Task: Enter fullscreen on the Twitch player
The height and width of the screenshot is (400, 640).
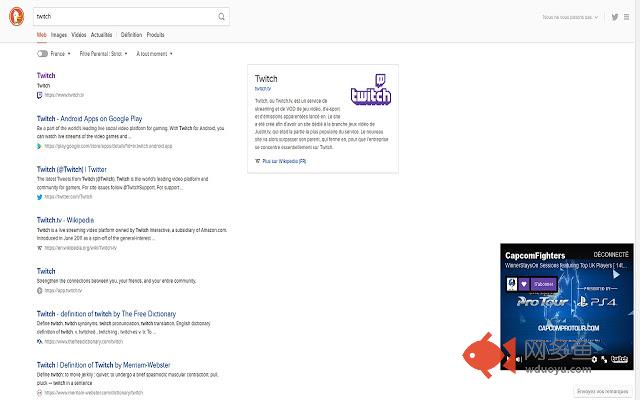Action: (604, 359)
